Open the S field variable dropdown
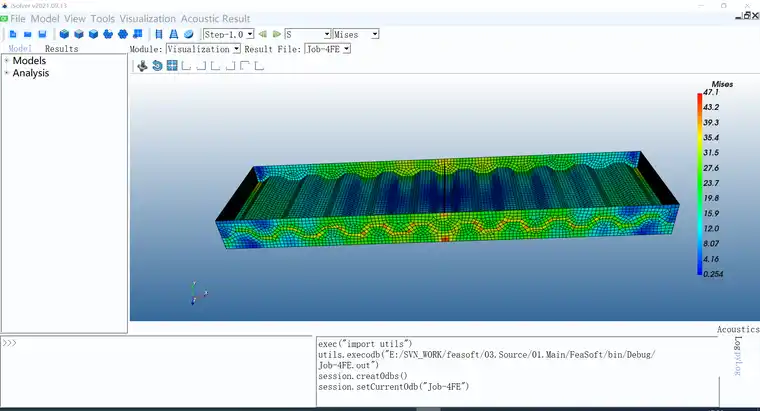The width and height of the screenshot is (760, 411). (x=308, y=34)
